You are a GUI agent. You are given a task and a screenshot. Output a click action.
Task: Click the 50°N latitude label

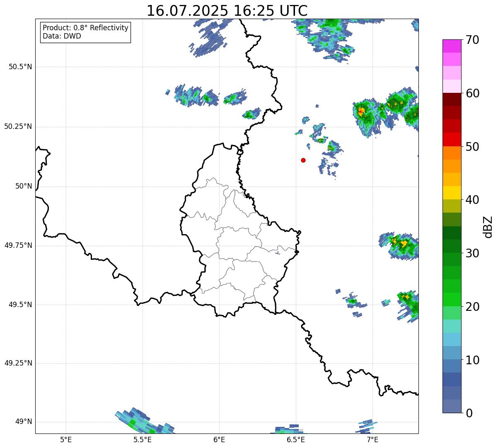click(x=24, y=186)
